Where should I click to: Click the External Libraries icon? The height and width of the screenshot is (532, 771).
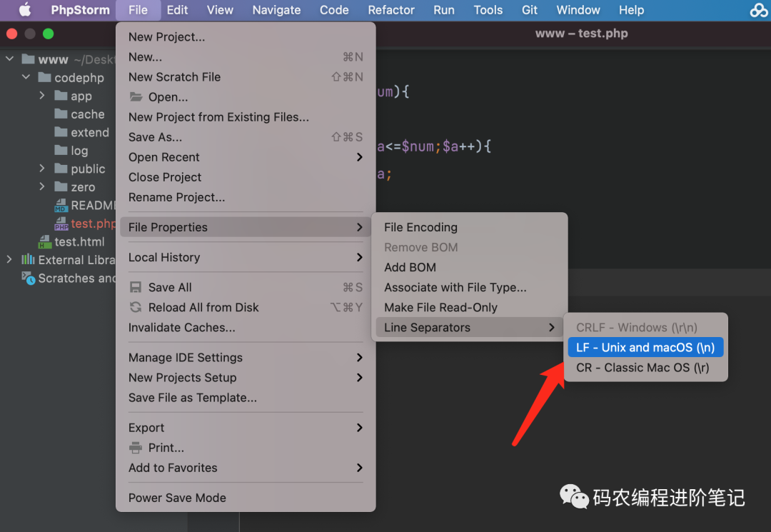(28, 260)
